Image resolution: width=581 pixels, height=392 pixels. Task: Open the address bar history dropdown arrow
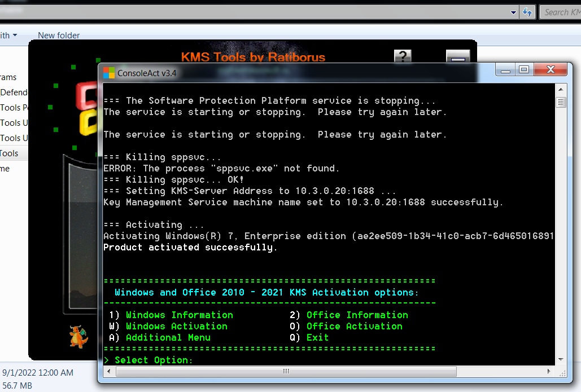[x=513, y=12]
